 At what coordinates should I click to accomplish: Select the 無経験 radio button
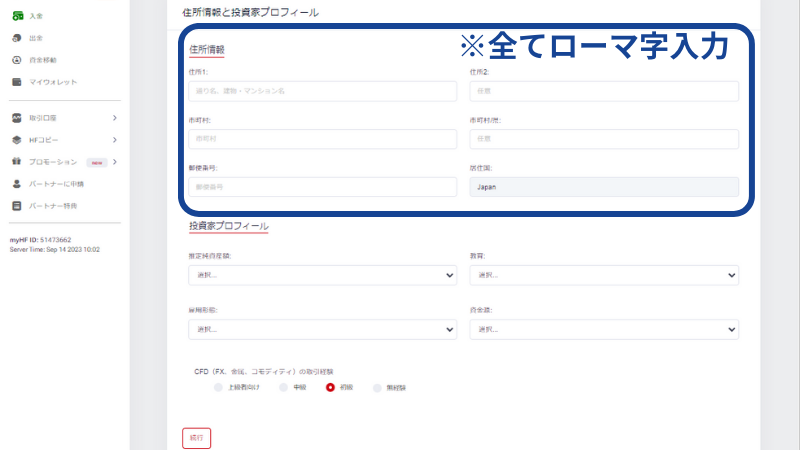377,386
